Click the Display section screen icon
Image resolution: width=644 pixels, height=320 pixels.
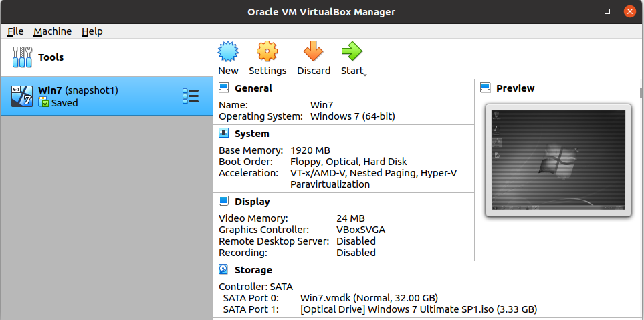point(224,202)
